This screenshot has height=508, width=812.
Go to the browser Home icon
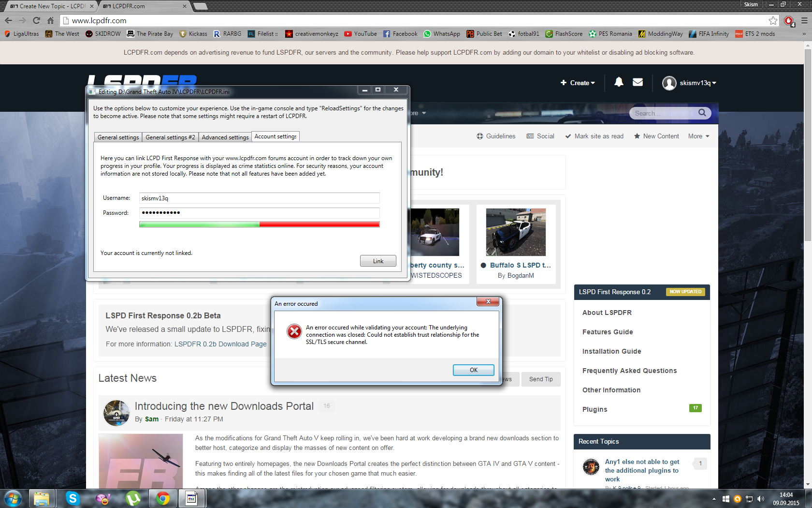(x=51, y=20)
